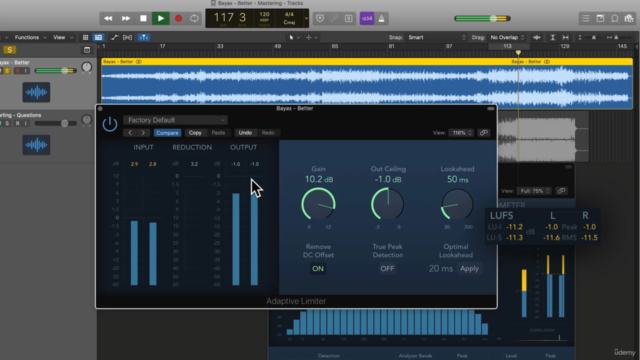Click the vertical auto zoom icon
Viewport: 640px width, 360px height.
point(552,37)
